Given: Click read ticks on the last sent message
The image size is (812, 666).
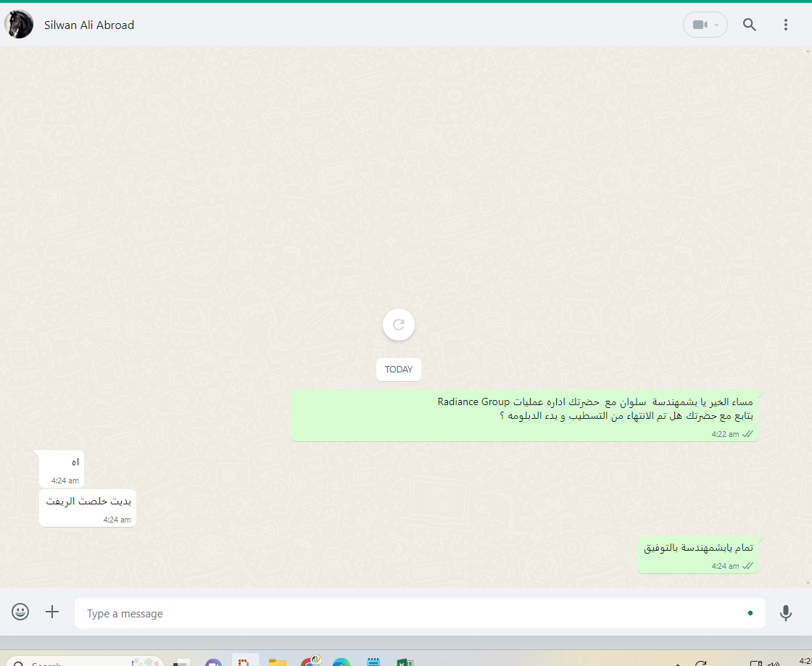Looking at the screenshot, I should point(747,566).
